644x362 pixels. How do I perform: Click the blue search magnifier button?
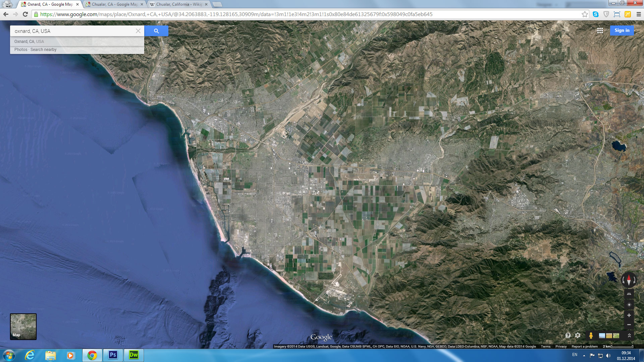coord(156,31)
